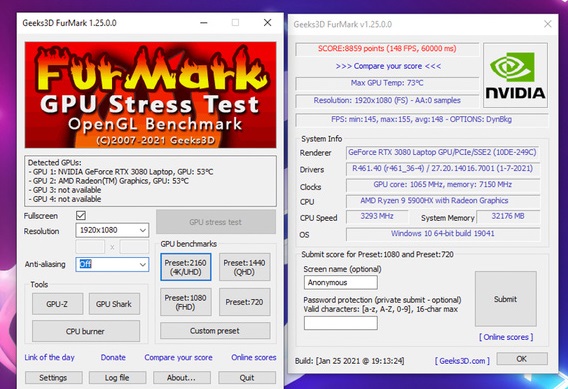This screenshot has height=389, width=568.
Task: Launch the GPU Shark tool
Action: tap(114, 304)
